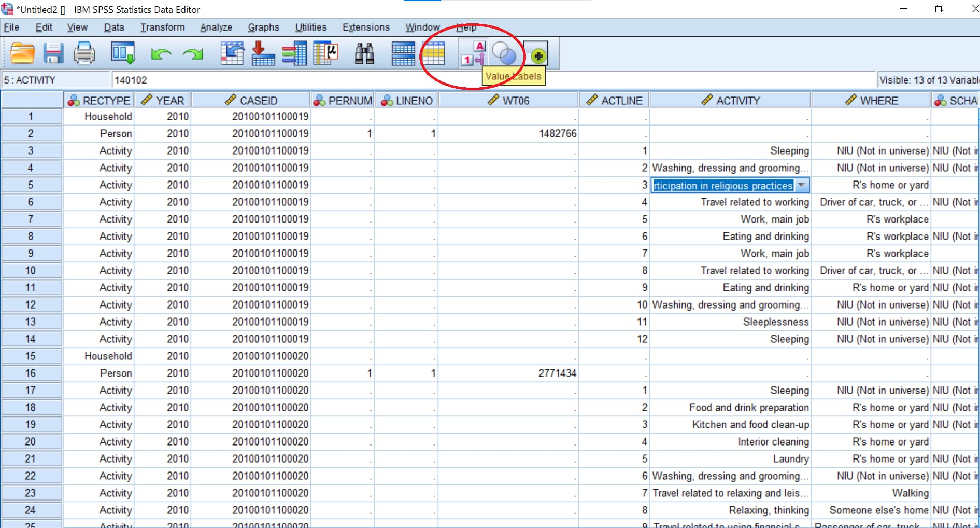Find data using the binoculars icon

[365, 53]
